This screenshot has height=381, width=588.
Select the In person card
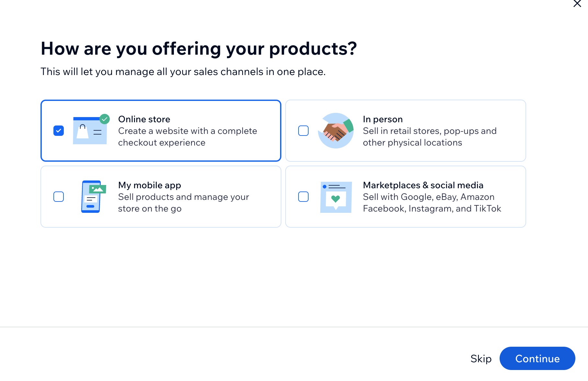tap(406, 130)
